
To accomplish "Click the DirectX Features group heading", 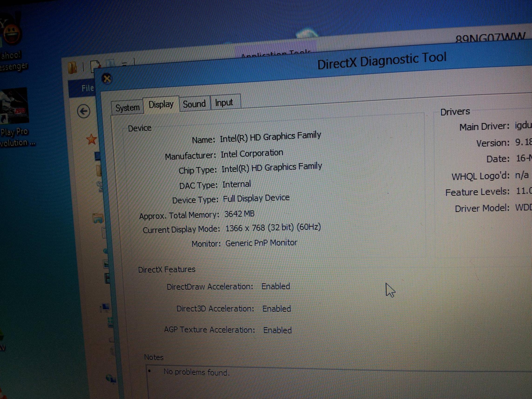I will 167,269.
